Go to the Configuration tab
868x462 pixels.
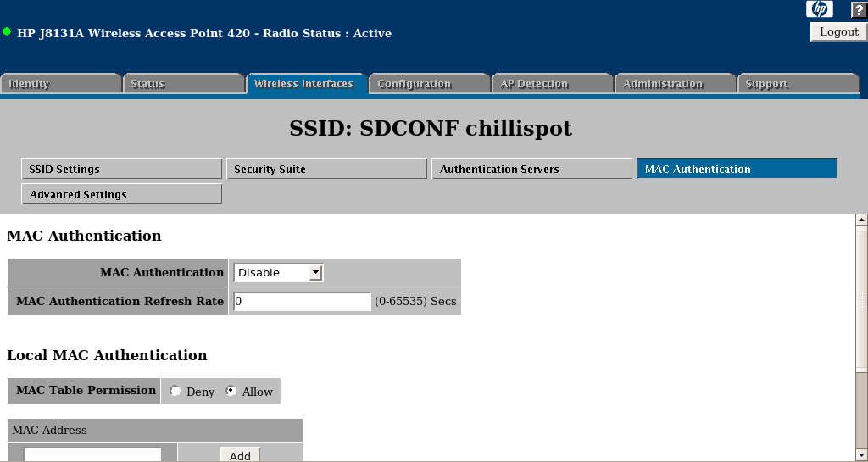pos(429,84)
